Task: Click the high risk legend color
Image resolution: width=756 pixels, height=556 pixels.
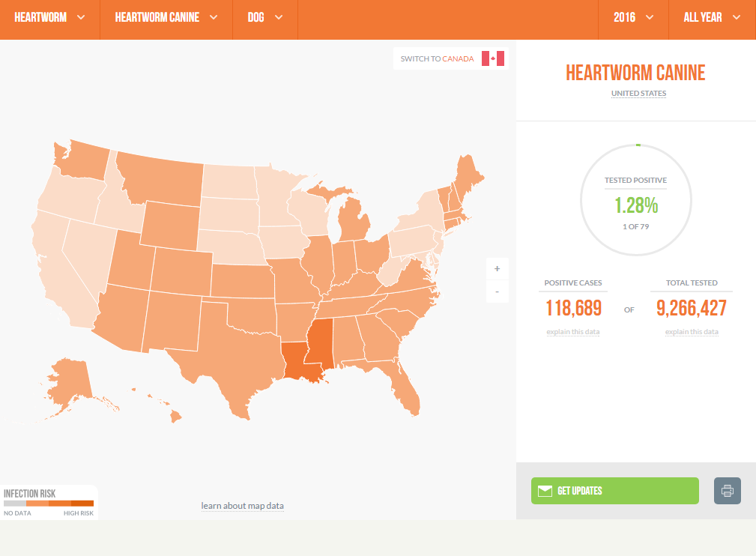Action: coord(82,504)
